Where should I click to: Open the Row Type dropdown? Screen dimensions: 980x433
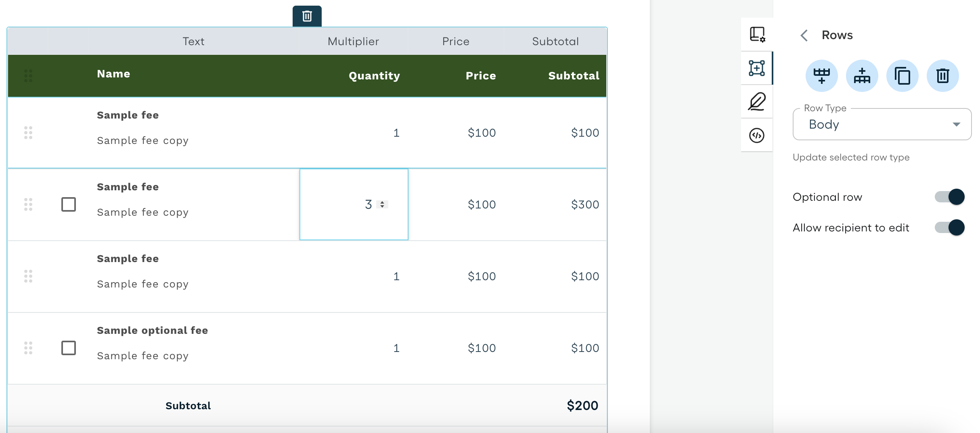957,124
